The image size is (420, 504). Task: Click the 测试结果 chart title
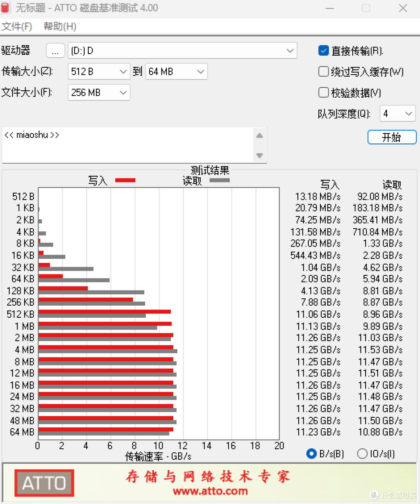pyautogui.click(x=210, y=170)
